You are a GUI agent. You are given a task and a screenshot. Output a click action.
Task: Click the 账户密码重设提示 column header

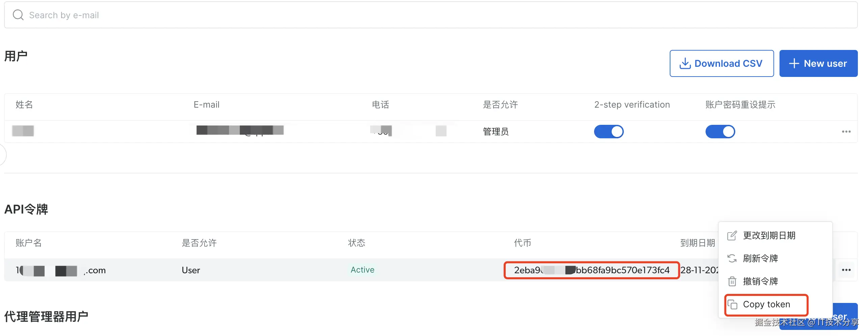740,105
